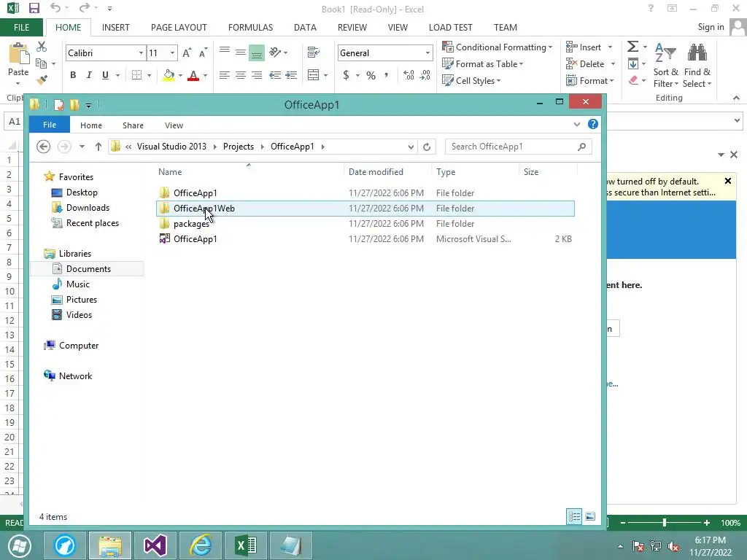The height and width of the screenshot is (560, 747).
Task: Click the Windows Start button
Action: (x=20, y=545)
